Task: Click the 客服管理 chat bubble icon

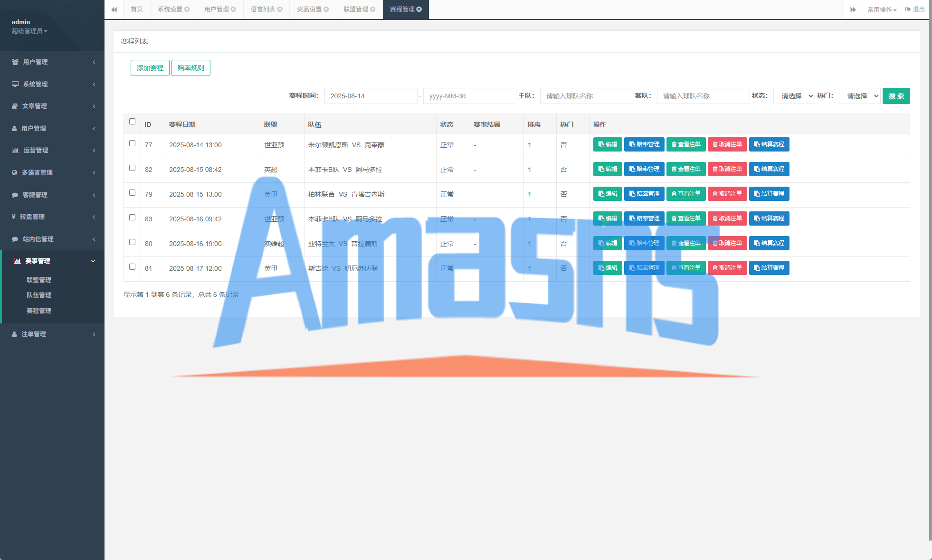Action: tap(15, 195)
